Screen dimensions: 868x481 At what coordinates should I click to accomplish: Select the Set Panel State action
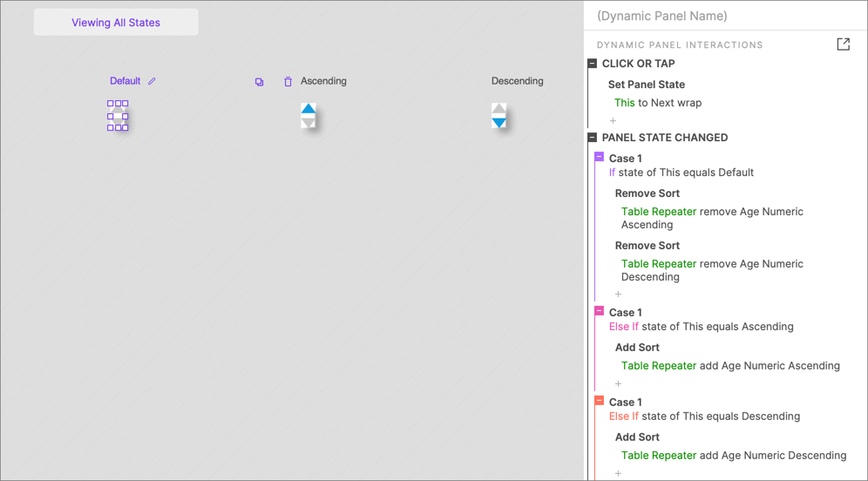click(646, 85)
